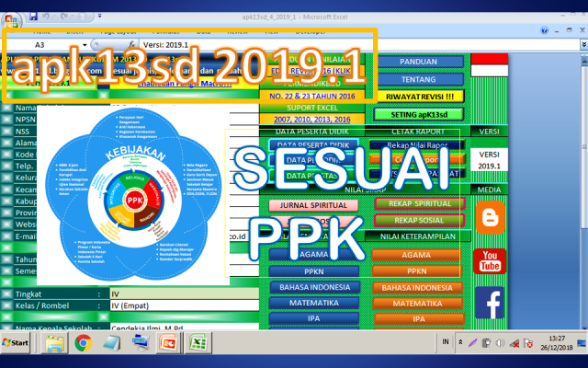This screenshot has height=368, width=588.
Task: Click the IN language indicator
Action: tap(445, 341)
